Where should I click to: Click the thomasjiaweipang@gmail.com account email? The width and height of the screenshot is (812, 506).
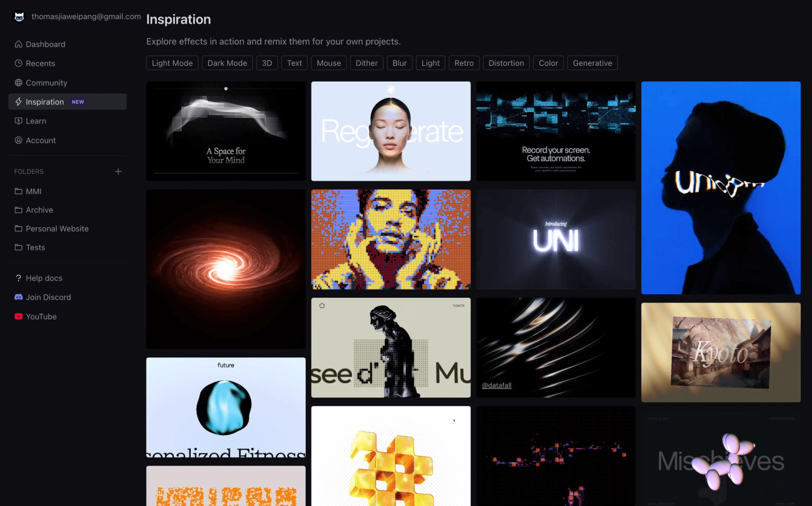[x=86, y=16]
